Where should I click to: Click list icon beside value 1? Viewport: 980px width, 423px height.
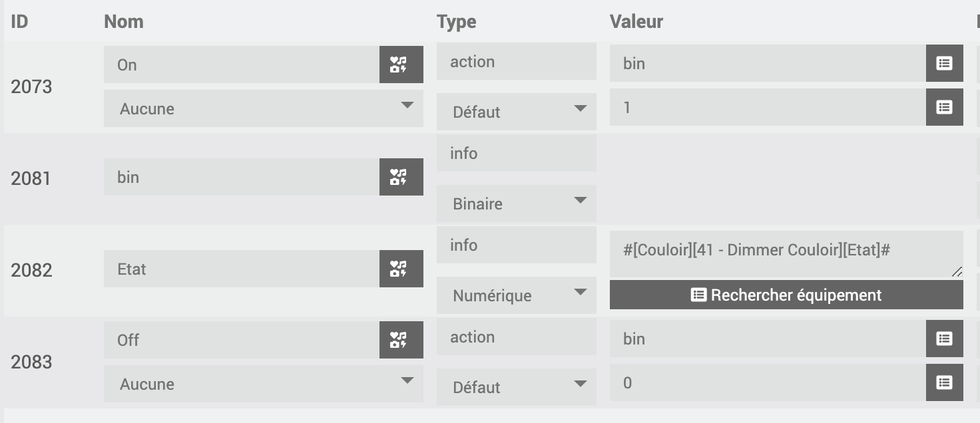coord(944,107)
